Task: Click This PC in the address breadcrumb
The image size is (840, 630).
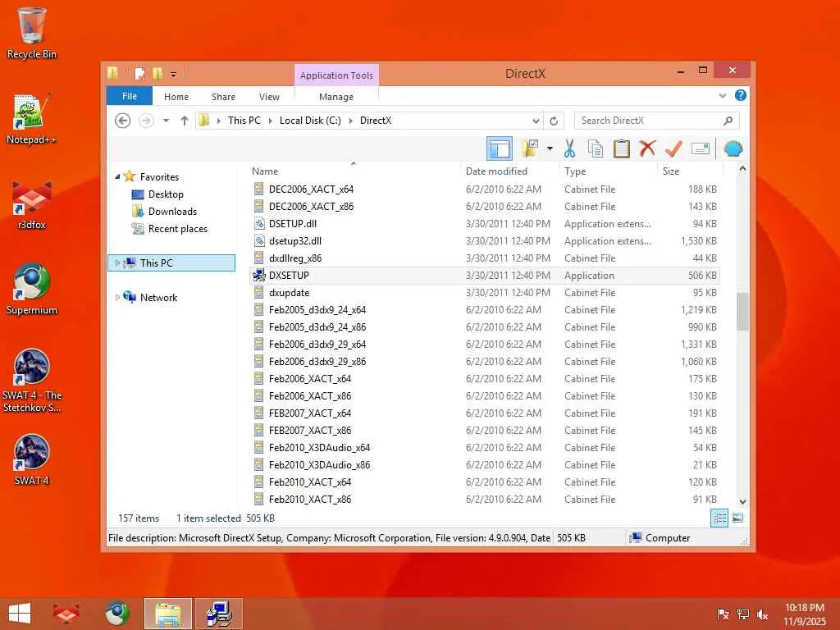Action: (244, 121)
